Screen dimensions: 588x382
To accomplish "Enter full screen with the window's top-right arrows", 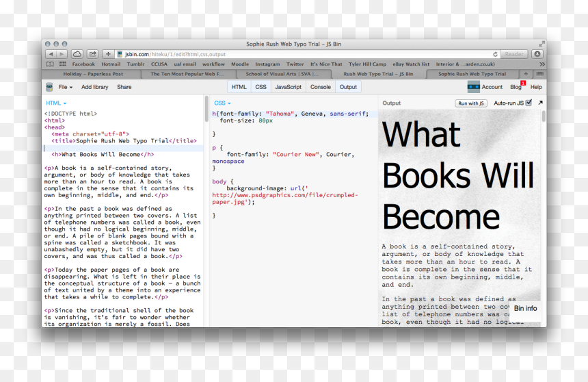I will click(x=542, y=44).
